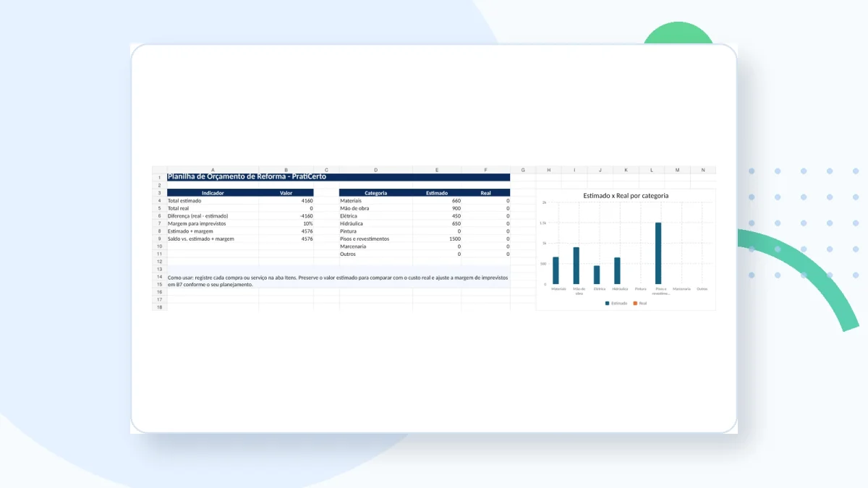This screenshot has width=868, height=488.
Task: Select the Mão de obra chart bar
Action: coord(576,265)
